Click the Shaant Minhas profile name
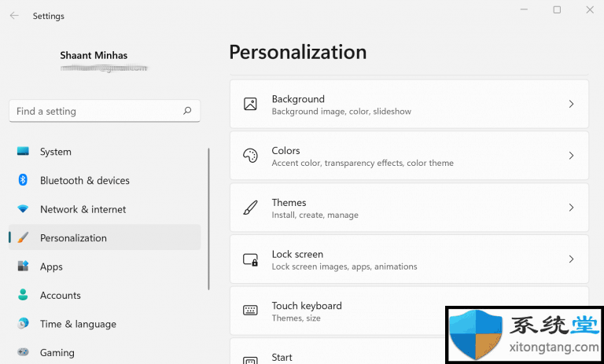Viewport: 604px width, 364px height. tap(94, 56)
